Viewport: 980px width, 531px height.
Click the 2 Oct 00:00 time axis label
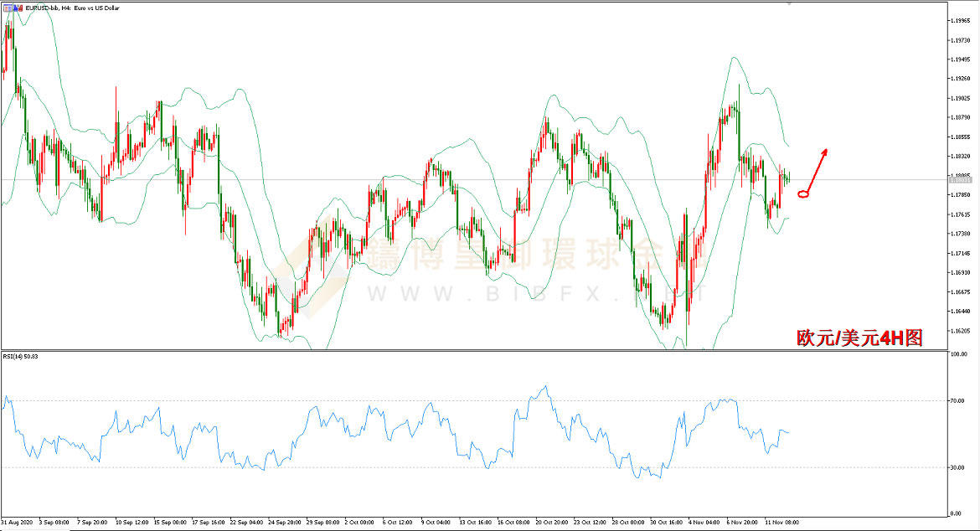[361, 522]
